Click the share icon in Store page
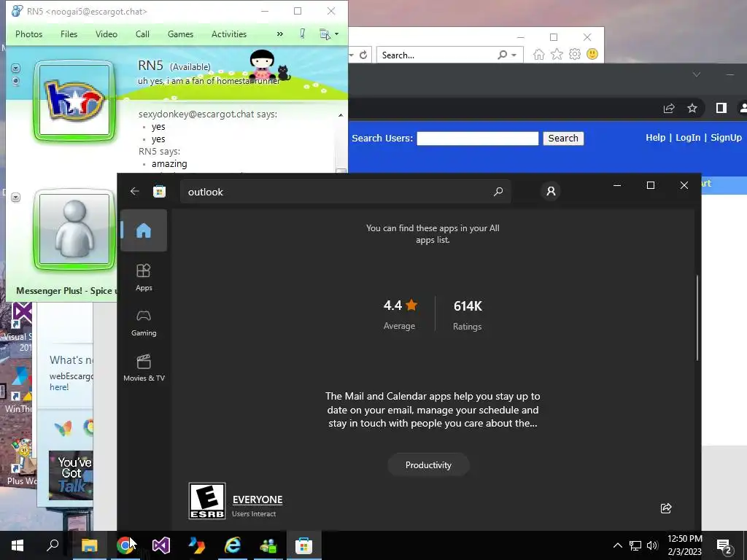The image size is (747, 560). pyautogui.click(x=666, y=508)
